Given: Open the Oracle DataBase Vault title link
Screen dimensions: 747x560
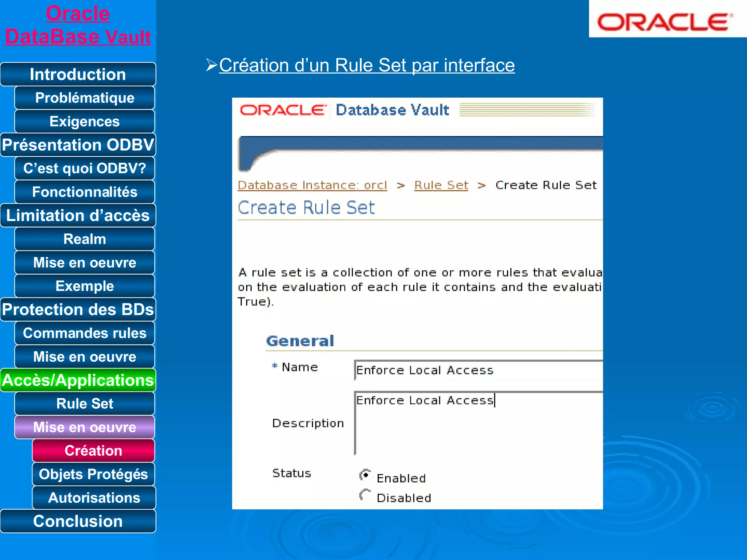Looking at the screenshot, I should 78,25.
